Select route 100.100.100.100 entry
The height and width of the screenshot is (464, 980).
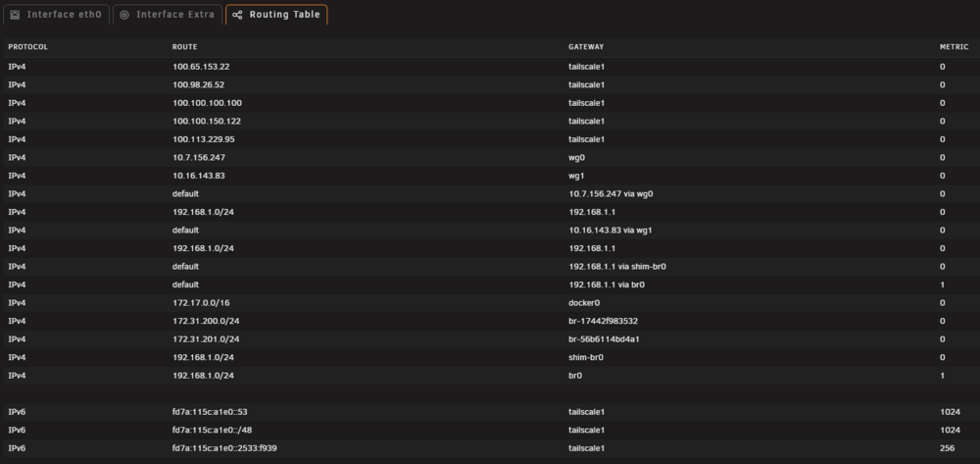point(490,103)
